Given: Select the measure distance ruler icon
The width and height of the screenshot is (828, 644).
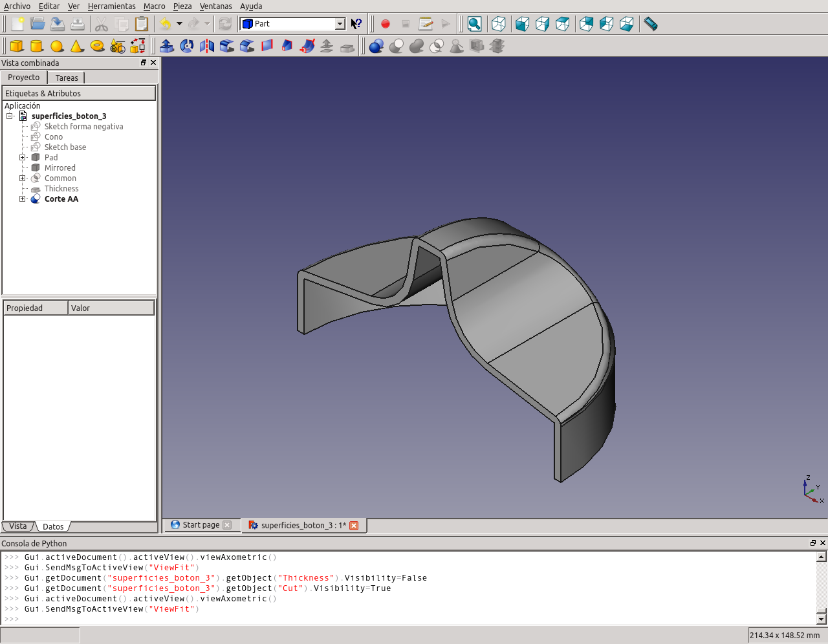Looking at the screenshot, I should (651, 24).
